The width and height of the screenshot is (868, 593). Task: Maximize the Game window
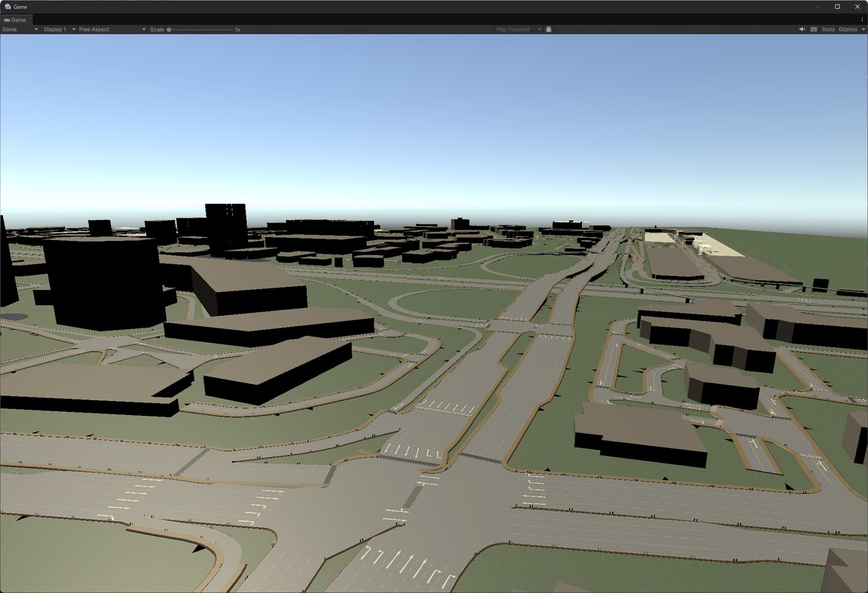[x=838, y=7]
